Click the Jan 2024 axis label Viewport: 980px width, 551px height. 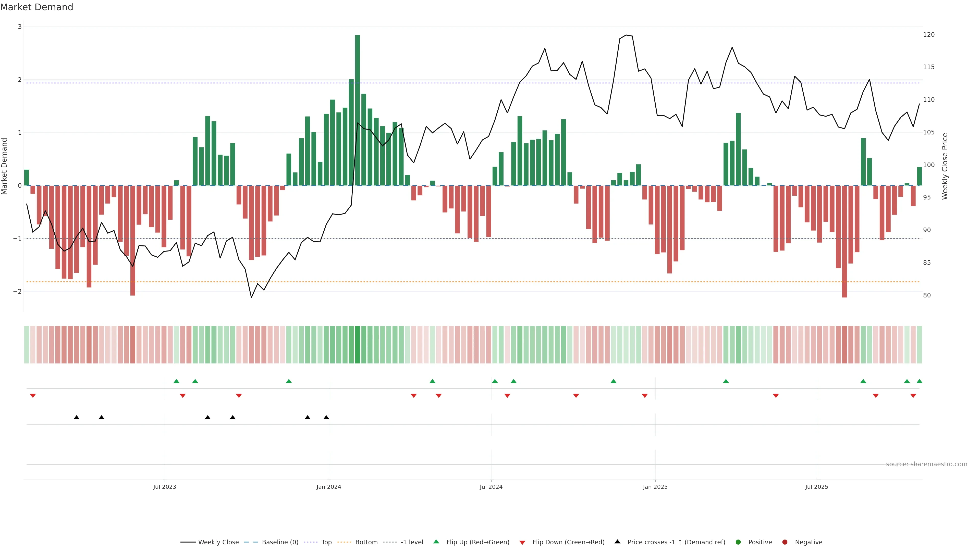coord(329,487)
